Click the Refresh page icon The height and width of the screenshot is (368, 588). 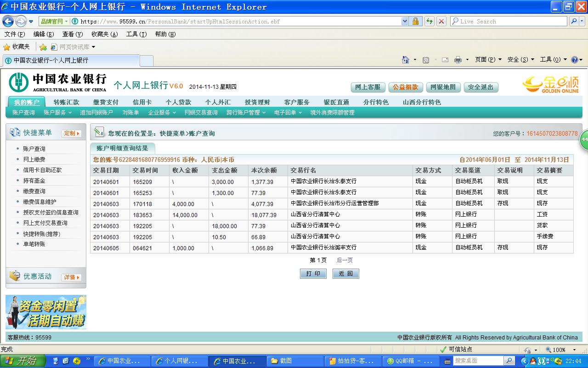tap(430, 21)
